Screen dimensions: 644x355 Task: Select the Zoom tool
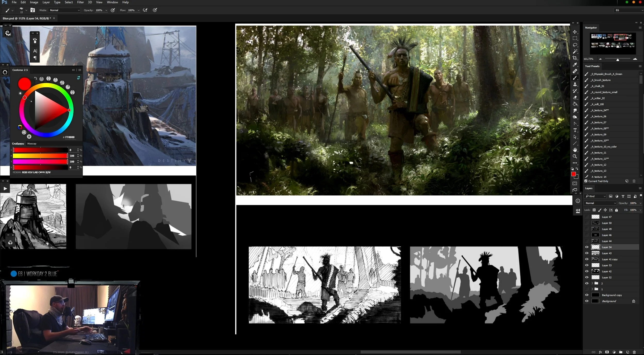(575, 156)
